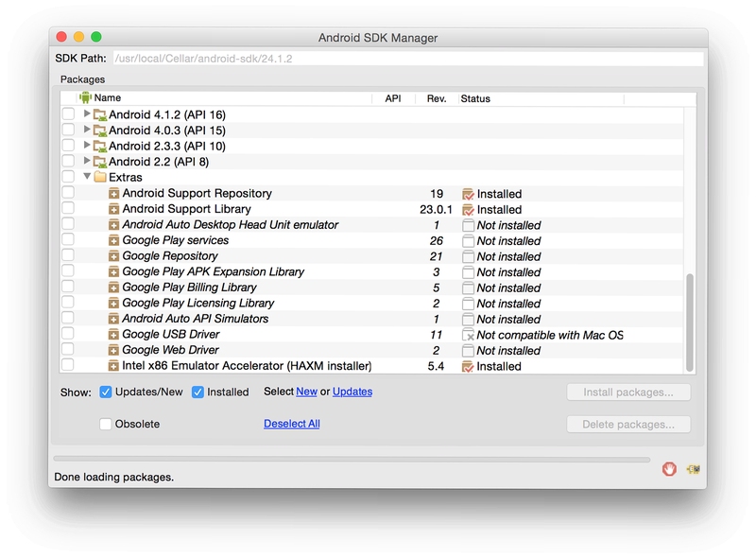Uncheck the Updates/New show filter
The height and width of the screenshot is (558, 756).
106,392
